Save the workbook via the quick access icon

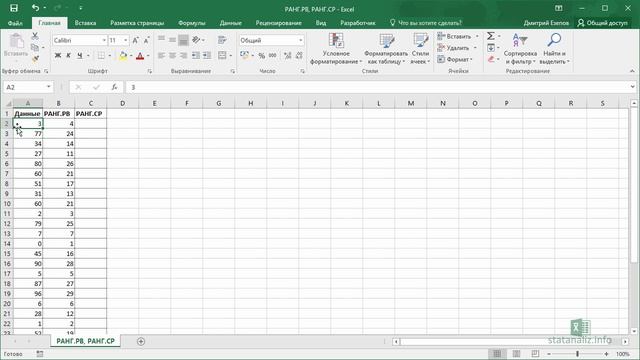(14, 8)
